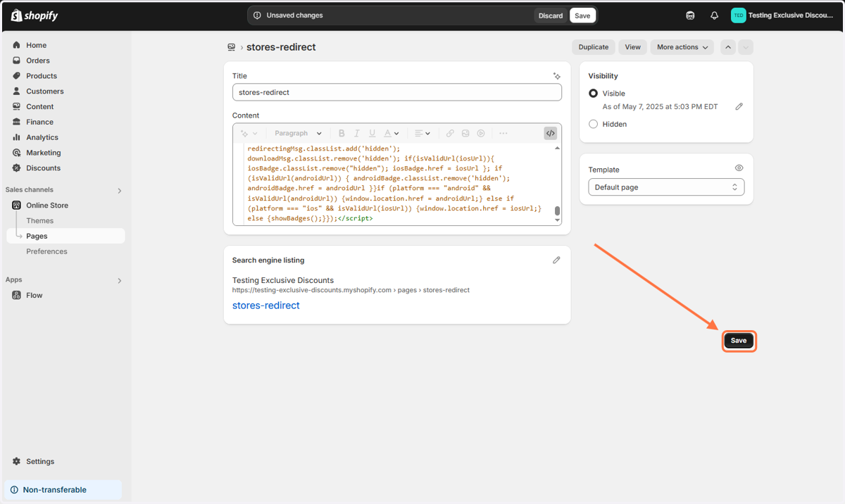Open the stores-redirect search listing link

tap(266, 305)
